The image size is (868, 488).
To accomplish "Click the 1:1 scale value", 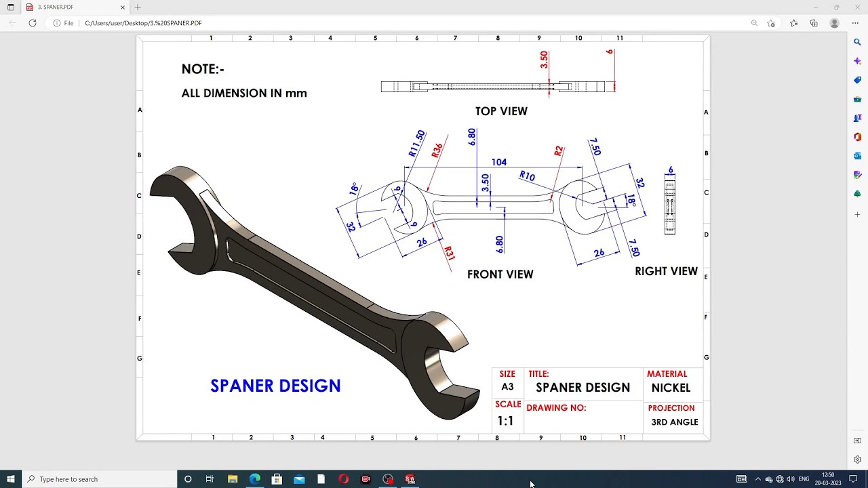I will 505,421.
